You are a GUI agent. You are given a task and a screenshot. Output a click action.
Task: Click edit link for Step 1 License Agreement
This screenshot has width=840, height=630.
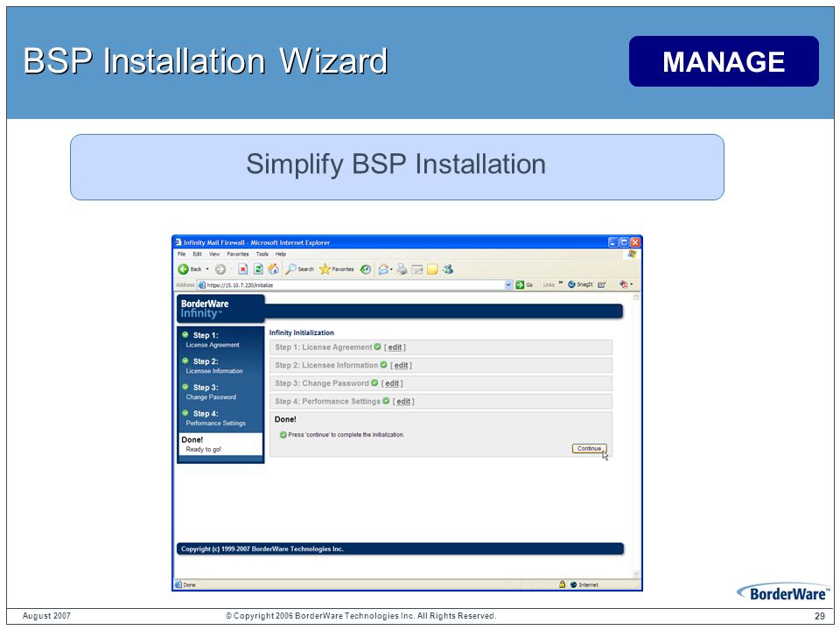(395, 347)
